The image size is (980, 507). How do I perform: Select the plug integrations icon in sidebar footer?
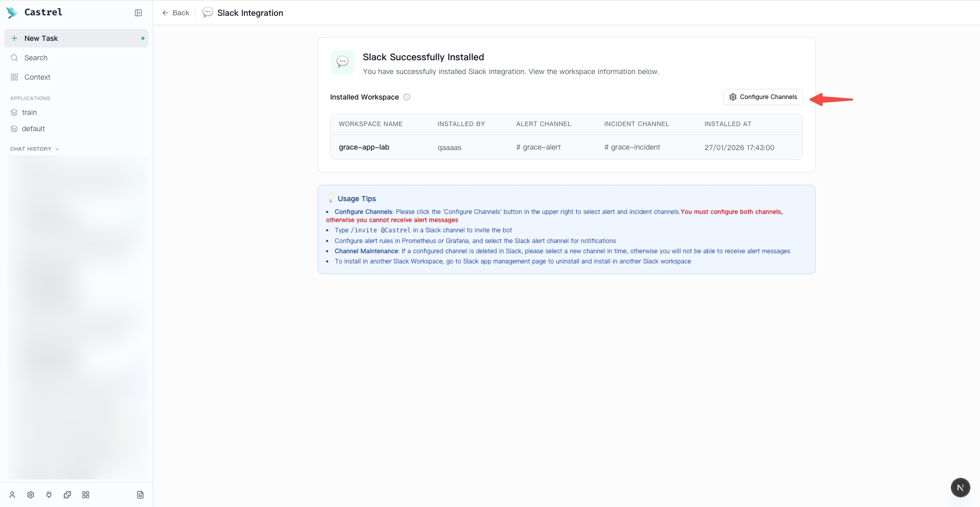click(48, 495)
